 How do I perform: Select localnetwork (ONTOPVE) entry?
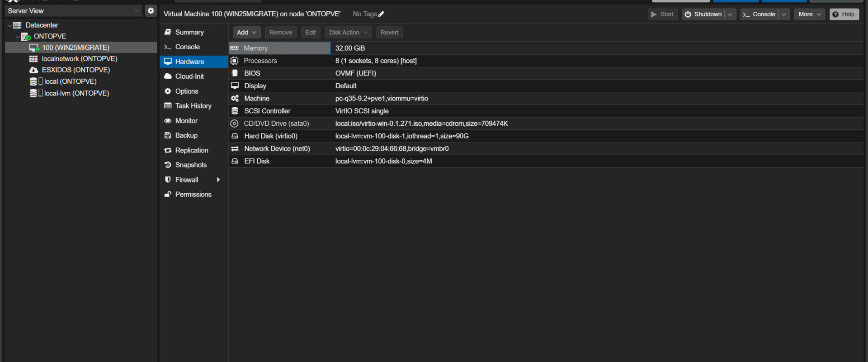click(80, 59)
